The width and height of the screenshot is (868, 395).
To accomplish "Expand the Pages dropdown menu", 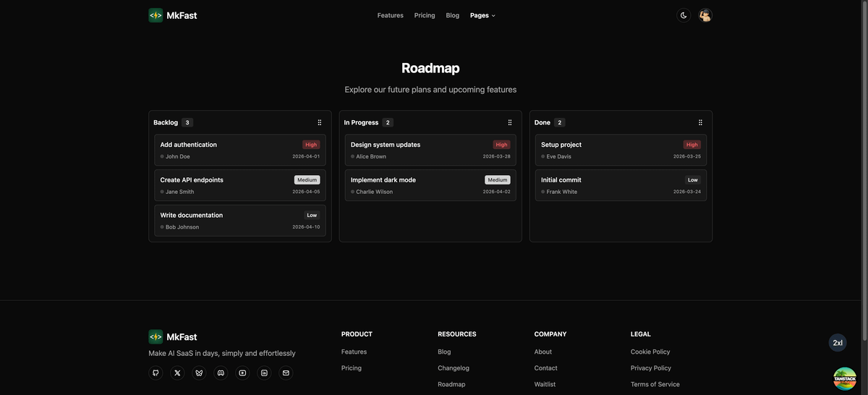I will click(x=482, y=15).
